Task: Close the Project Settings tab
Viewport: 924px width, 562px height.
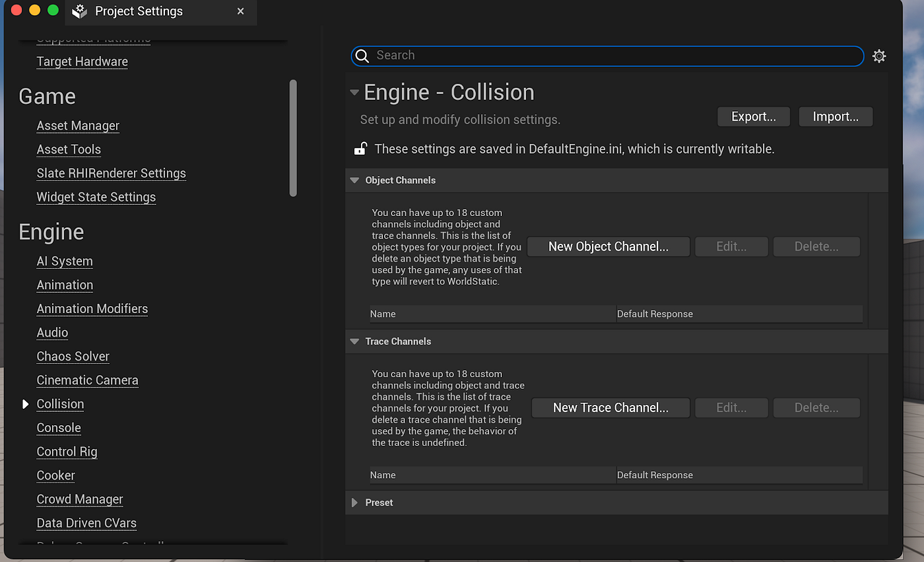Action: [240, 11]
